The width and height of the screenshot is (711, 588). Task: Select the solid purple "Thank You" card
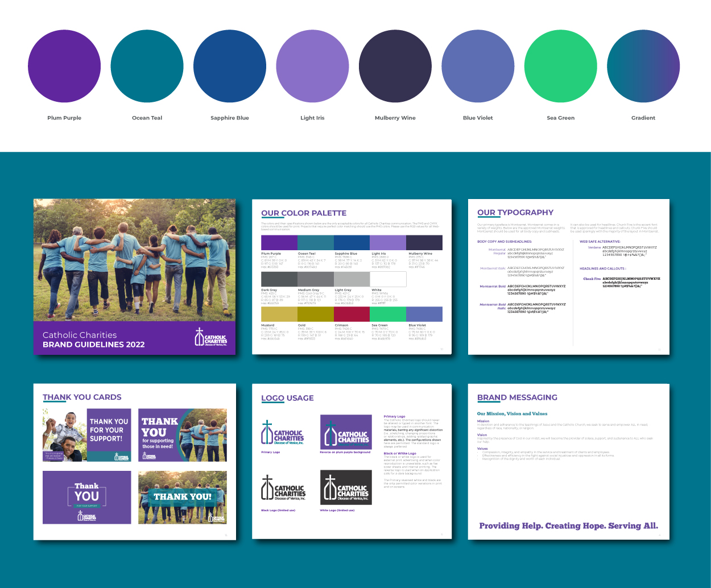(x=86, y=498)
